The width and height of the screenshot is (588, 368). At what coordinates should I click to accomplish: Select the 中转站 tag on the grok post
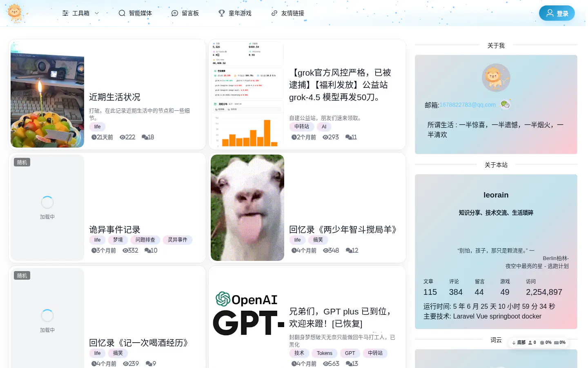coord(302,127)
